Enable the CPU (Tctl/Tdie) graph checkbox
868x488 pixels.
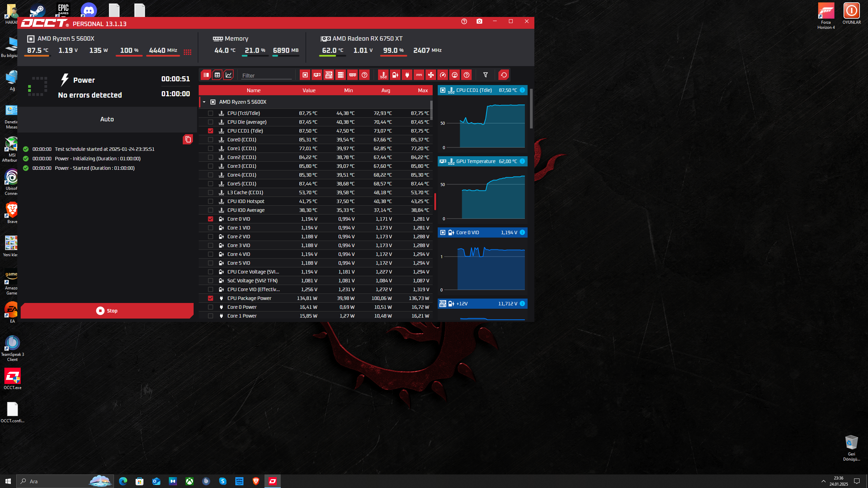pyautogui.click(x=211, y=113)
